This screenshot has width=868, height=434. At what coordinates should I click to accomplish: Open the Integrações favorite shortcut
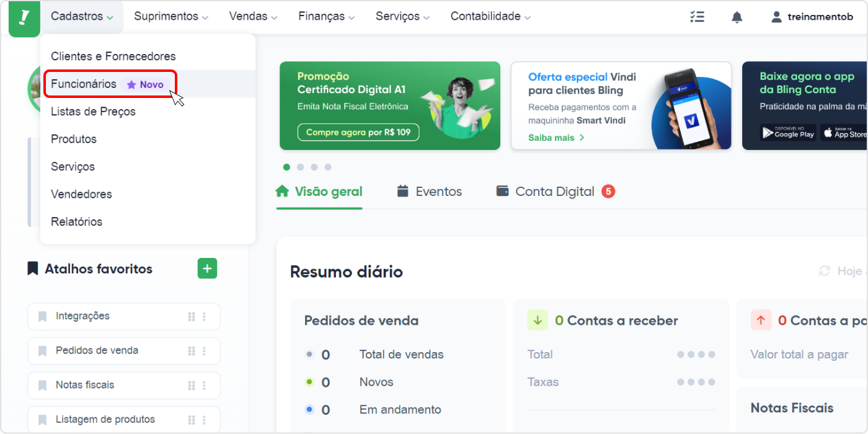[x=124, y=316]
